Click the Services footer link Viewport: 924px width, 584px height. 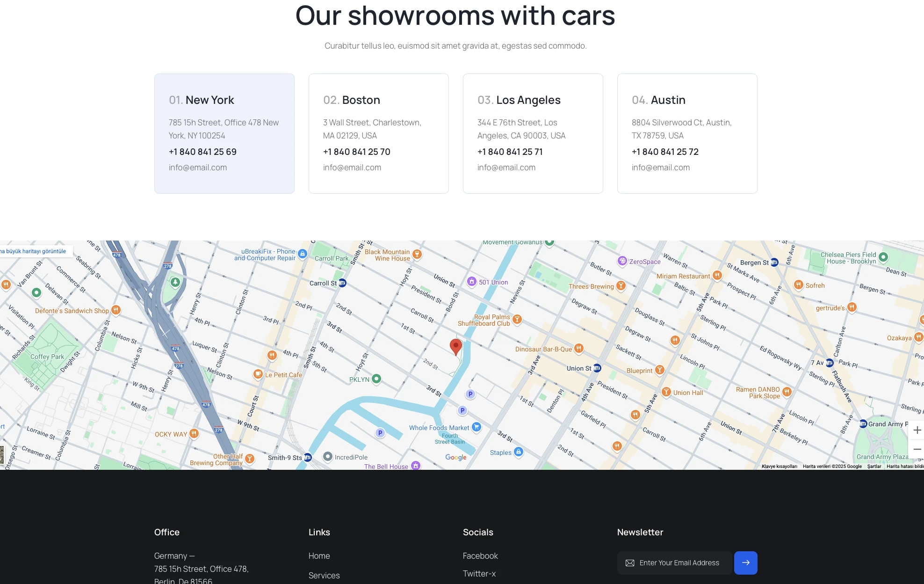click(x=324, y=575)
